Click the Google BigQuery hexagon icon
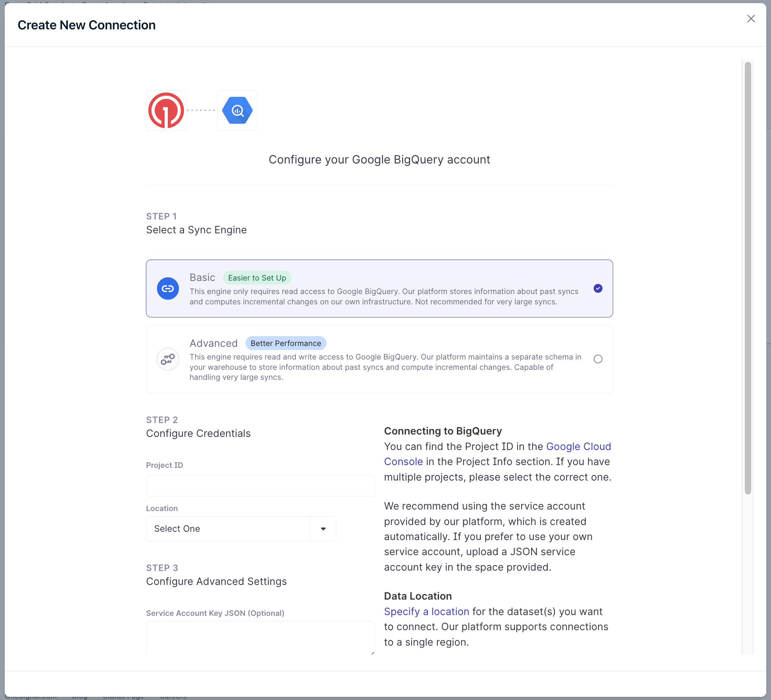771x700 pixels. click(x=237, y=110)
